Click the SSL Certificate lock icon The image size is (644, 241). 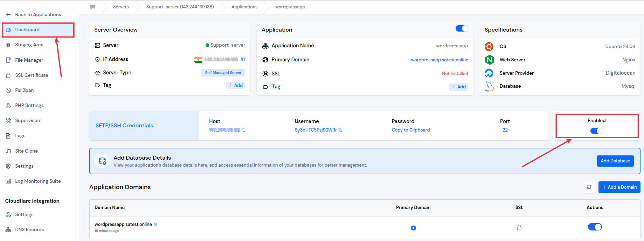(8, 75)
